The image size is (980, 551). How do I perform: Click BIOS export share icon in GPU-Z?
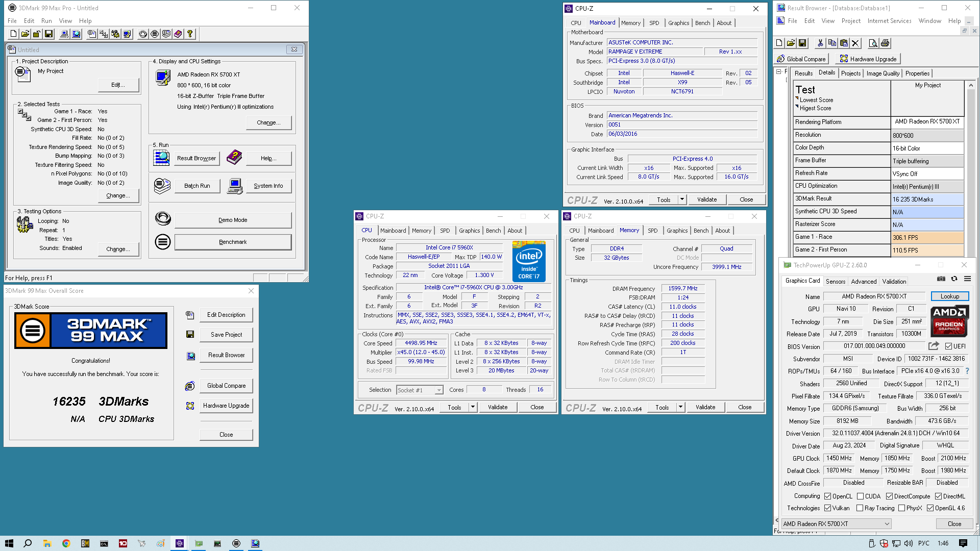pos(934,346)
